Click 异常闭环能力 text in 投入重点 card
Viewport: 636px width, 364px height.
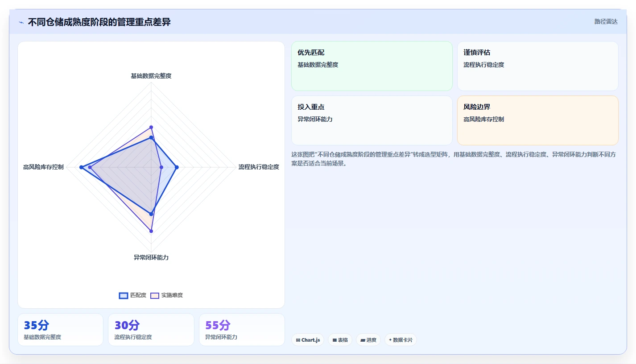pos(315,119)
